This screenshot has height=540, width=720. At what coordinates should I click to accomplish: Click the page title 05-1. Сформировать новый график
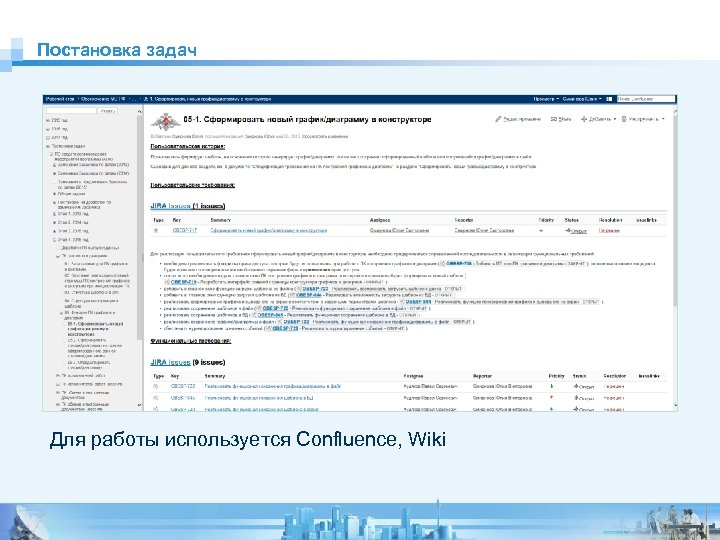(x=307, y=119)
